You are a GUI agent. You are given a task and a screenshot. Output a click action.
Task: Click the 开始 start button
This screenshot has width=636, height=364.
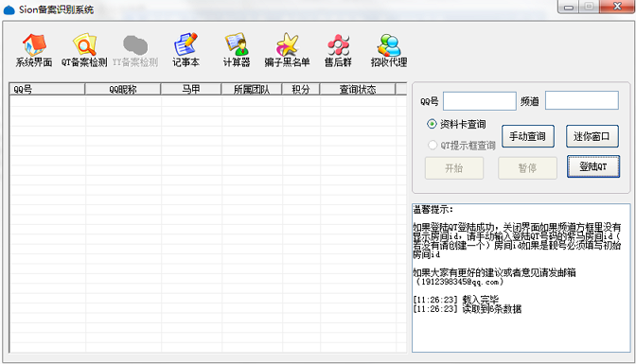click(454, 167)
